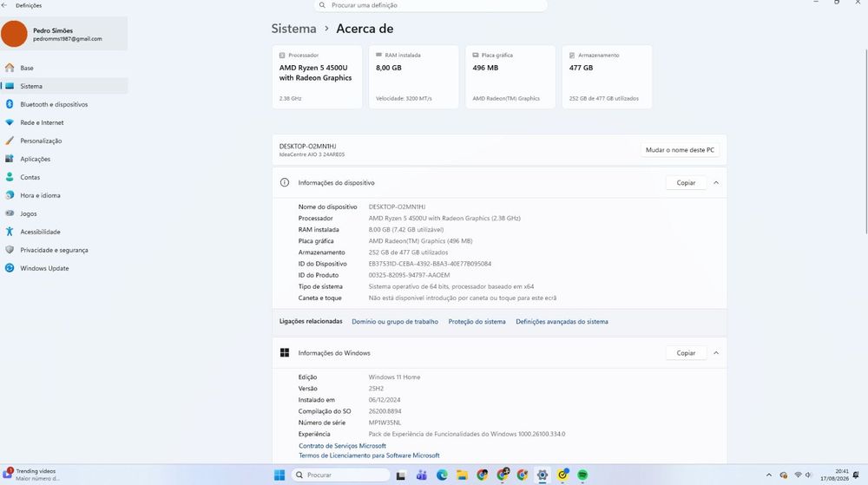Copy the Informações do dispositivo details
Screen dimensions: 868x485
686,183
